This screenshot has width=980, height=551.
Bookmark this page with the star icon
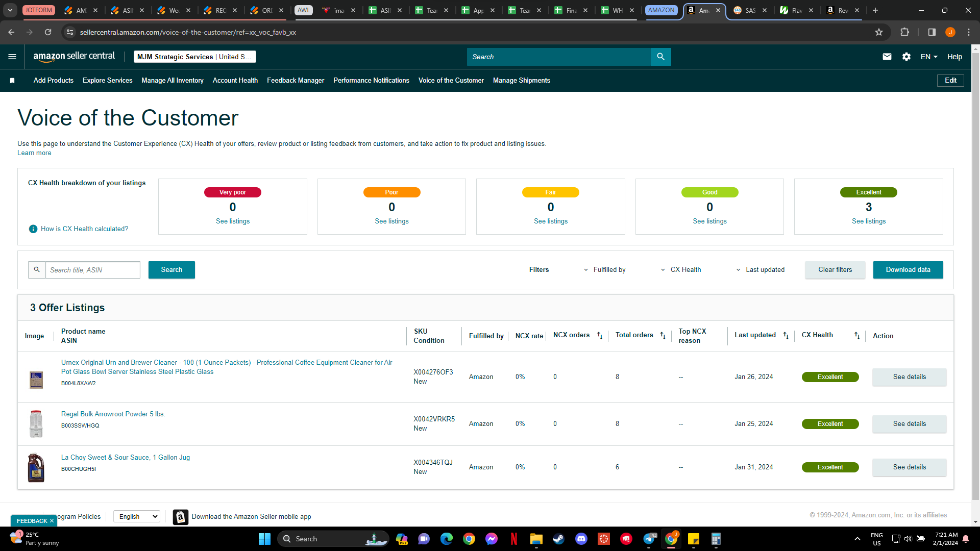click(879, 32)
